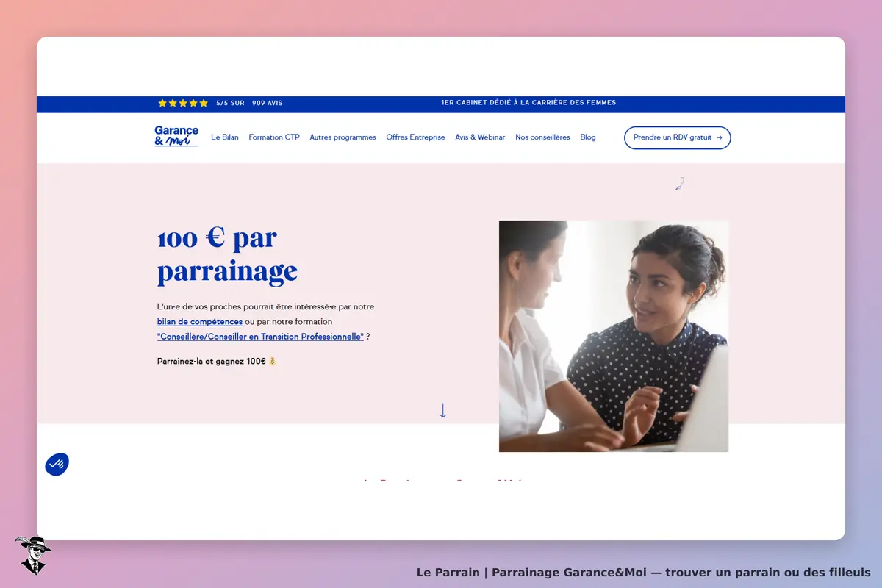
Task: Click the 1ER CABINET DÉDIÉ À LA CARRIÈRE DES FEMMES banner
Action: point(528,103)
